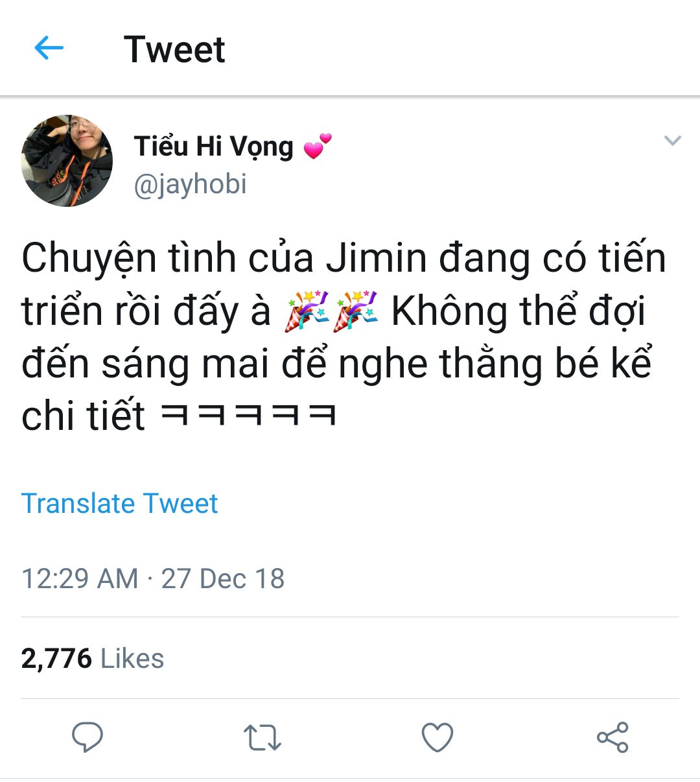Click the Tweet header title
Viewport: 700px width, 782px height.
tap(174, 49)
